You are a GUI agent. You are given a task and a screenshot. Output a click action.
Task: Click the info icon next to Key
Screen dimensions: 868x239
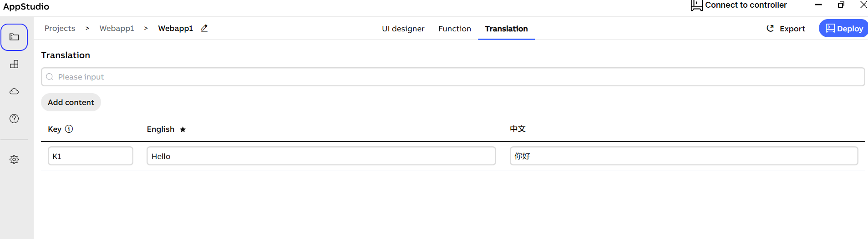69,129
